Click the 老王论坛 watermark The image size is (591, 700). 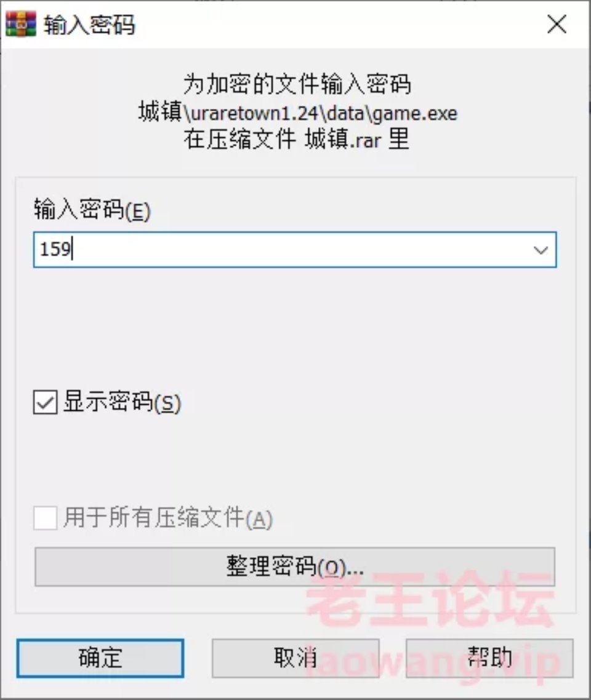[x=431, y=600]
